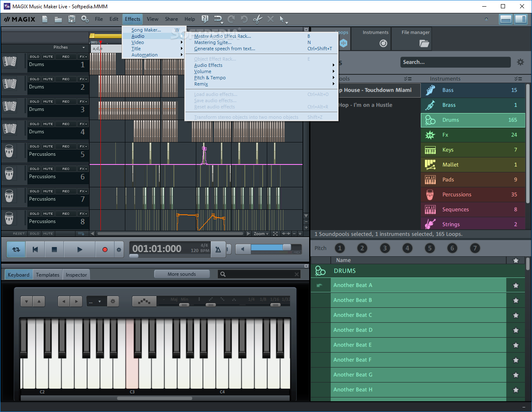
Task: Open program settings gear in toolbar
Action: (x=85, y=19)
